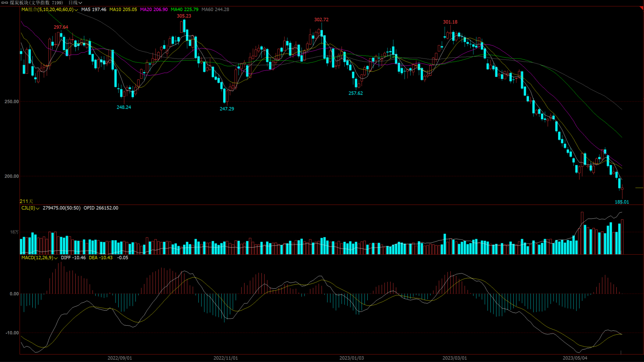Click the MA40 225.79 value label
Screen dimensions: 644x362
185,9
